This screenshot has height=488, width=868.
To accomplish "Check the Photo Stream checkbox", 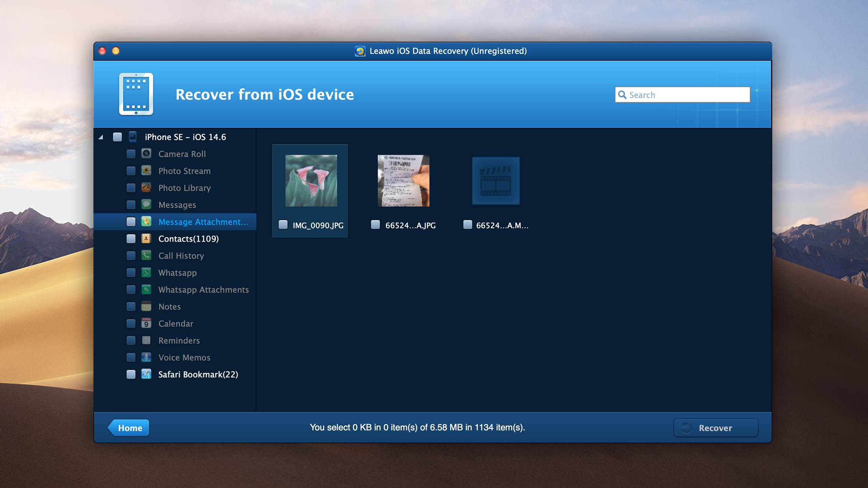I will coord(131,171).
